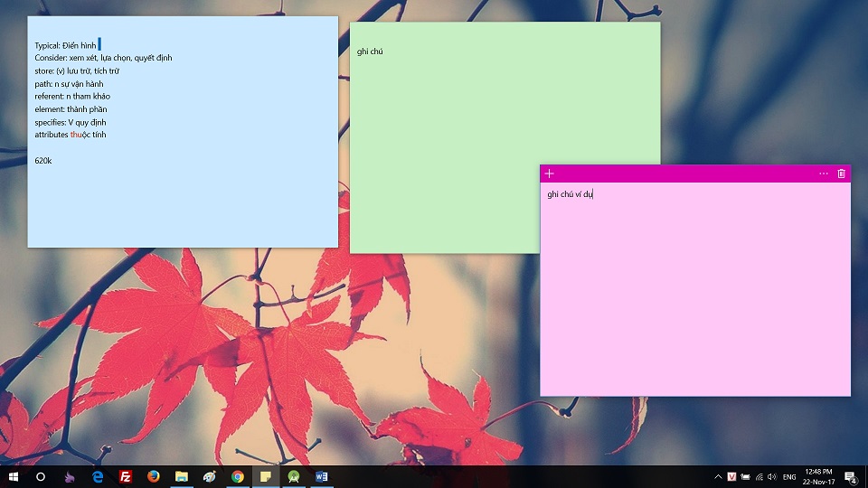Expand the hidden system tray icons arrow
The image size is (868, 488).
(x=718, y=476)
